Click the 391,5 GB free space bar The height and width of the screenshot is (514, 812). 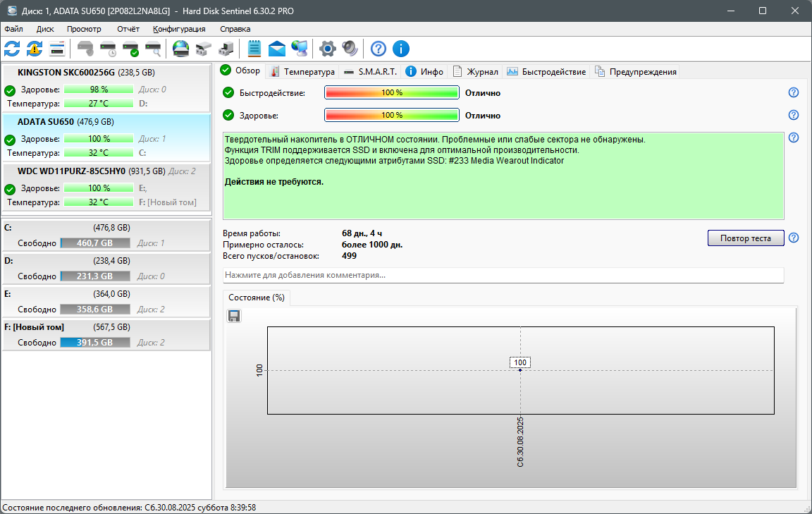94,343
